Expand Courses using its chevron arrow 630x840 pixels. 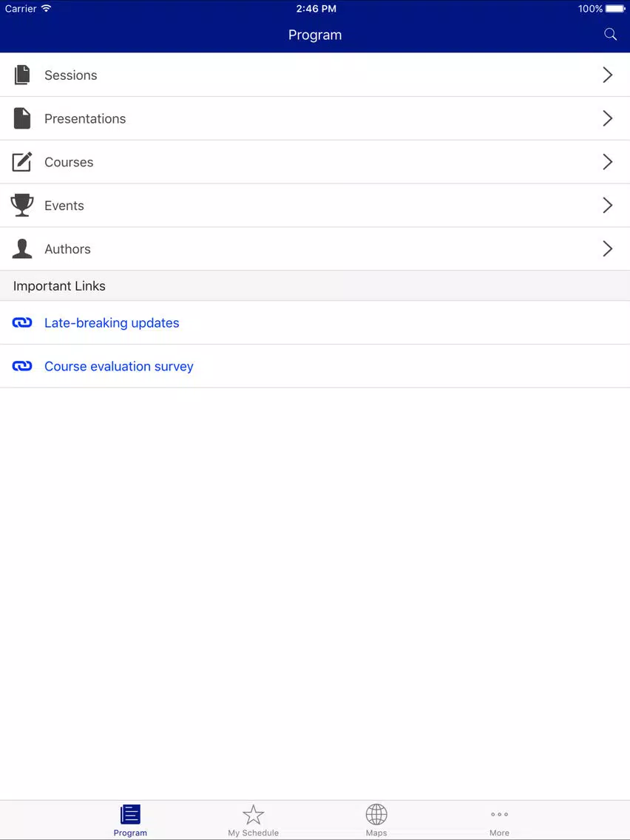click(x=608, y=162)
